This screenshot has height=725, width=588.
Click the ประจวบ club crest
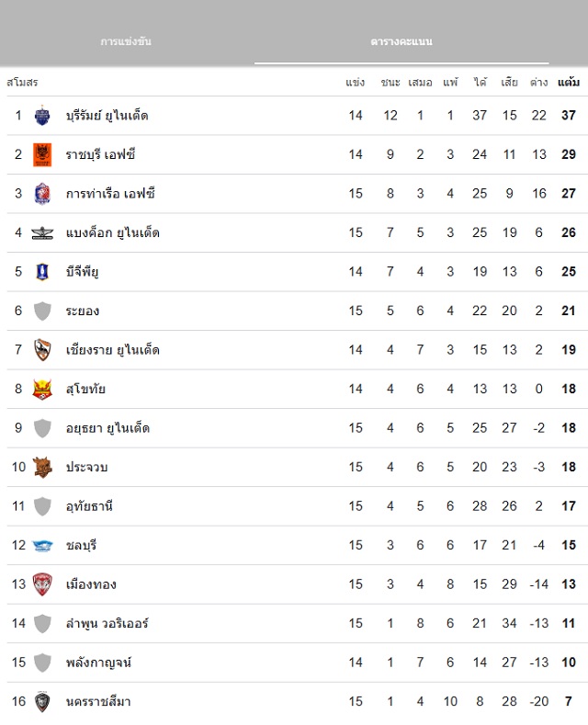point(42,468)
